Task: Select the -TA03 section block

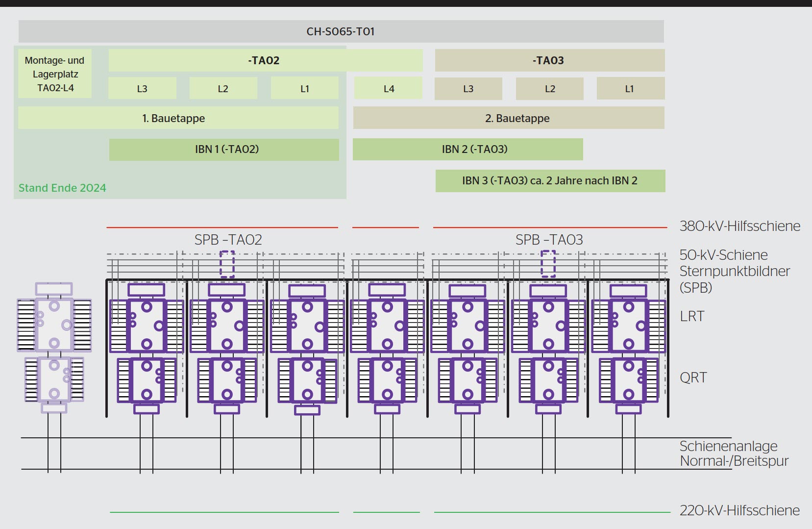Action: 549,60
